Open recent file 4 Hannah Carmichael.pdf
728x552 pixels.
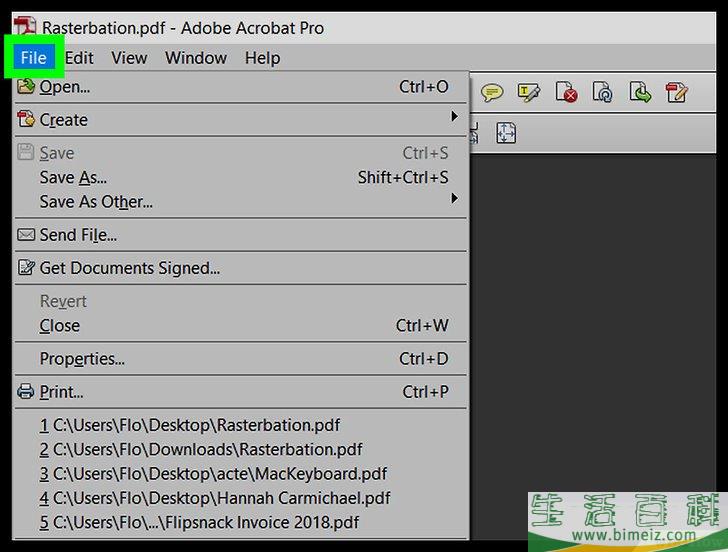click(x=240, y=498)
